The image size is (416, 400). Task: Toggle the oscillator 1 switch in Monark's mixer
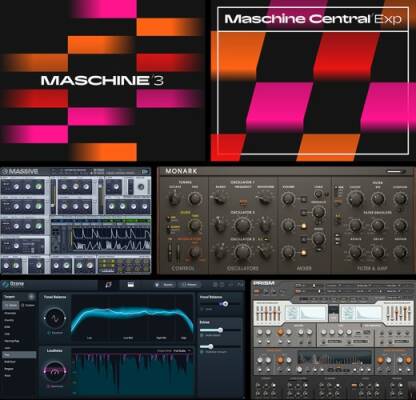pos(303,200)
